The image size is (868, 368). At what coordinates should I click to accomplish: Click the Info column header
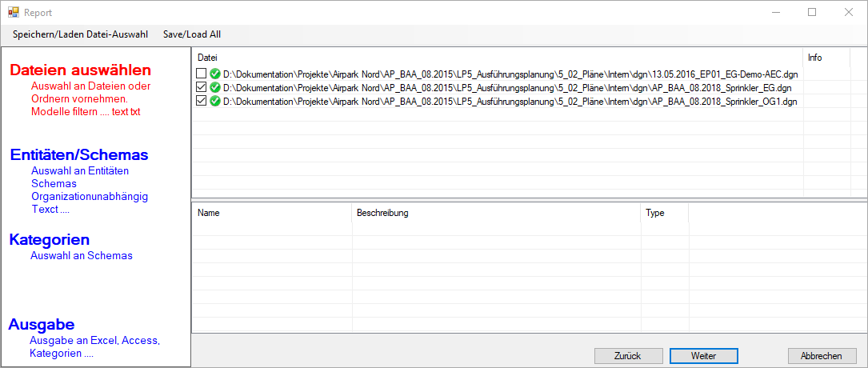pos(826,58)
